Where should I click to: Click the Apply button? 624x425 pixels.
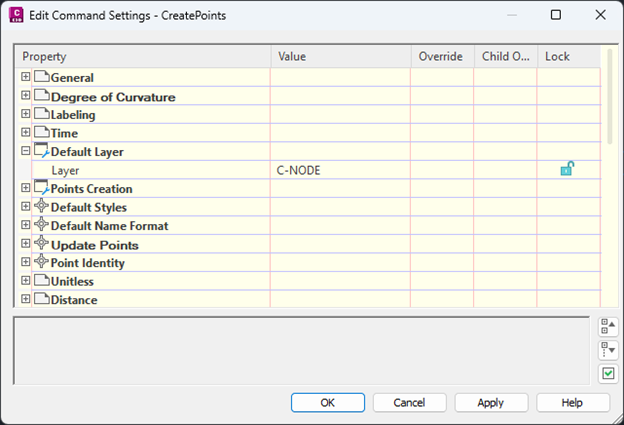tap(491, 402)
